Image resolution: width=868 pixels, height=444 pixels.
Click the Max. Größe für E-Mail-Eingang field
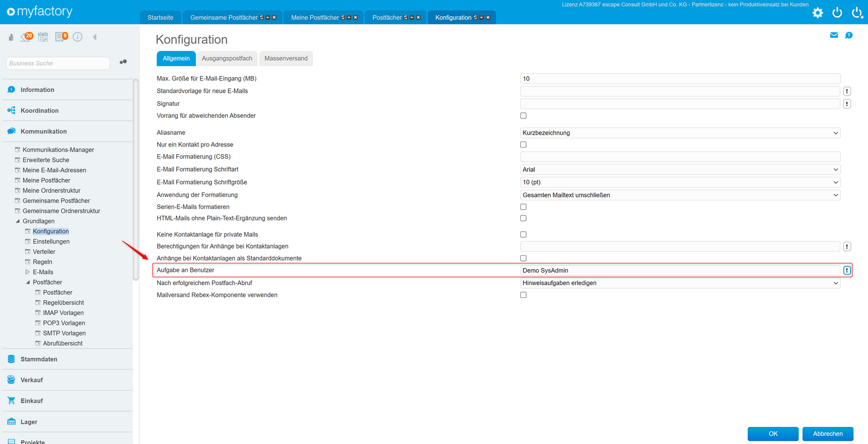(x=680, y=79)
